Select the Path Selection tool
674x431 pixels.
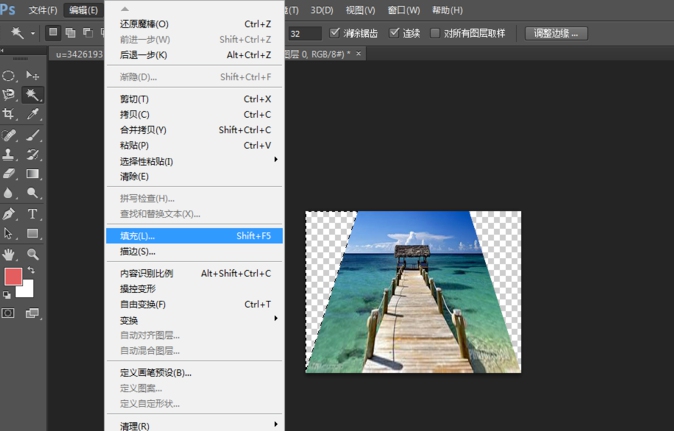[x=8, y=233]
